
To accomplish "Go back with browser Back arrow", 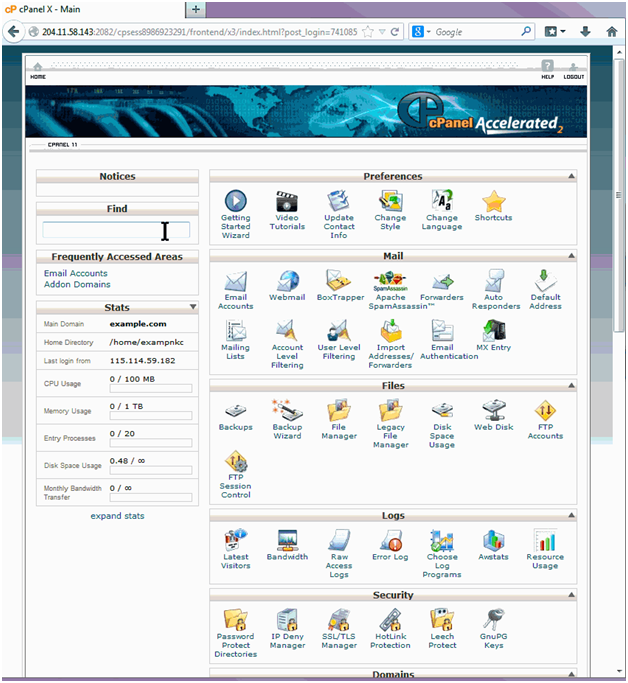I will 14,31.
